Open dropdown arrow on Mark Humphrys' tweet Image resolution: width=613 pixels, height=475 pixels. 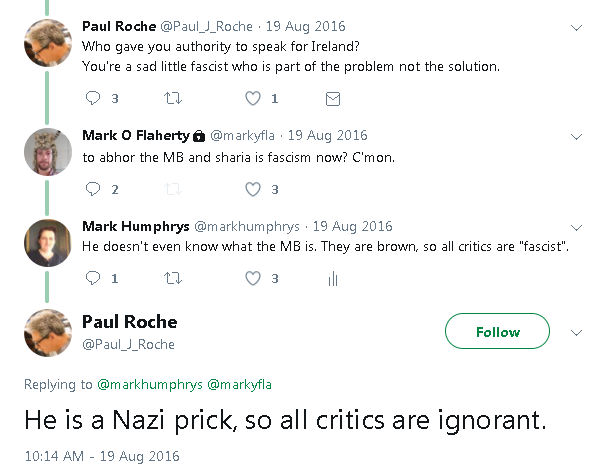tap(577, 226)
